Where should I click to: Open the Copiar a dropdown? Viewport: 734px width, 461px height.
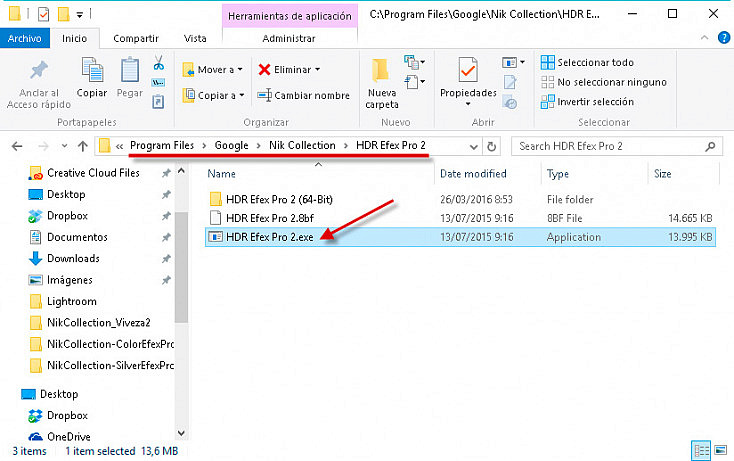[213, 95]
